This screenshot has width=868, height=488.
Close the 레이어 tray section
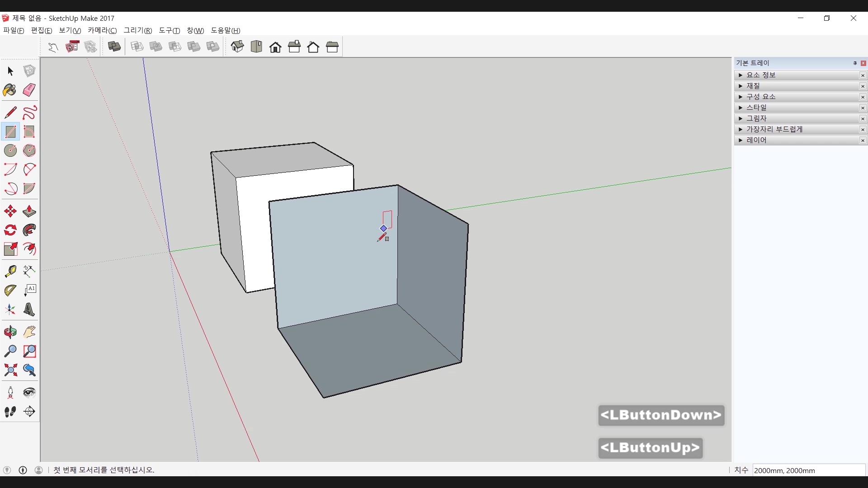point(863,141)
